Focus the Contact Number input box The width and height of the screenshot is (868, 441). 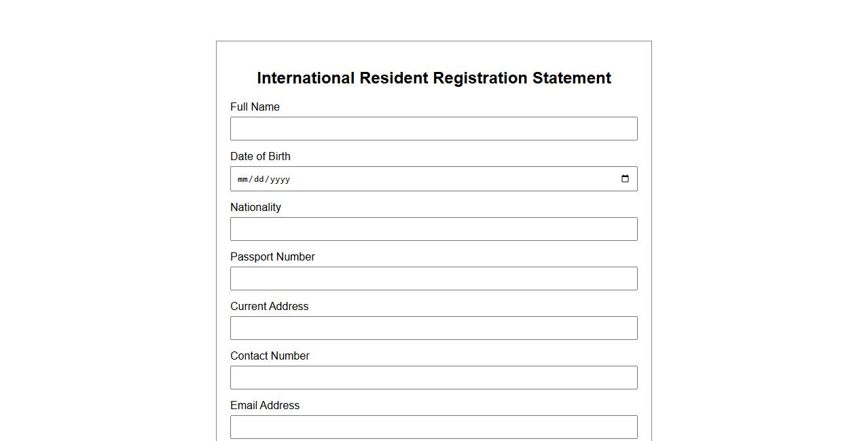433,378
